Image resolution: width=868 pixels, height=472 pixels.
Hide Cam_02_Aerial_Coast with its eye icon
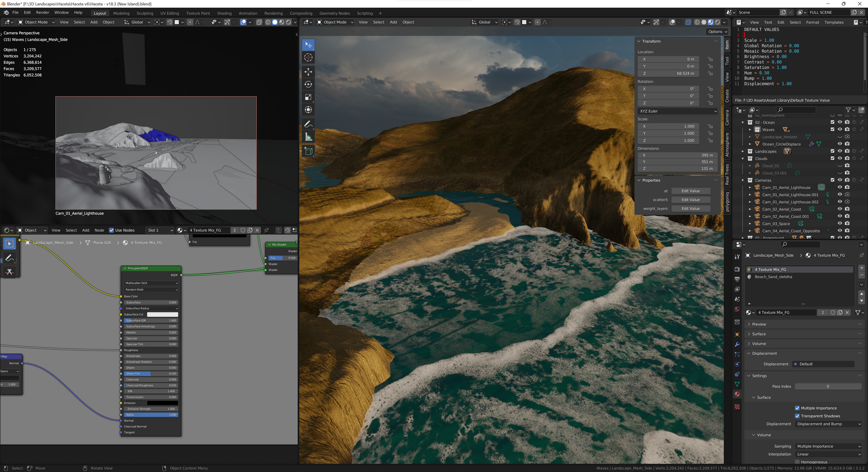[840, 209]
